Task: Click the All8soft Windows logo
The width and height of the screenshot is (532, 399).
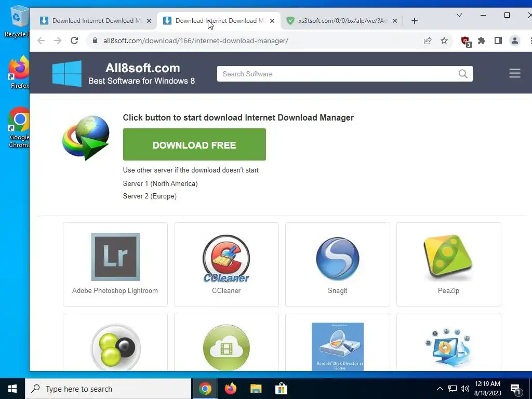Action: click(x=67, y=74)
